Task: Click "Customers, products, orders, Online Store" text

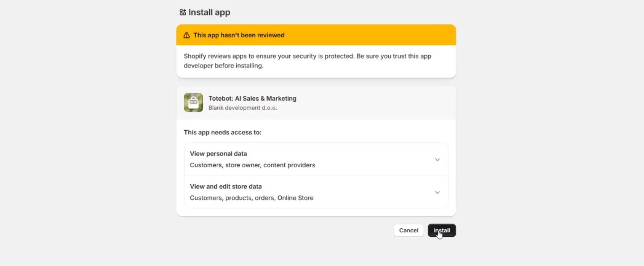Action: 251,198
